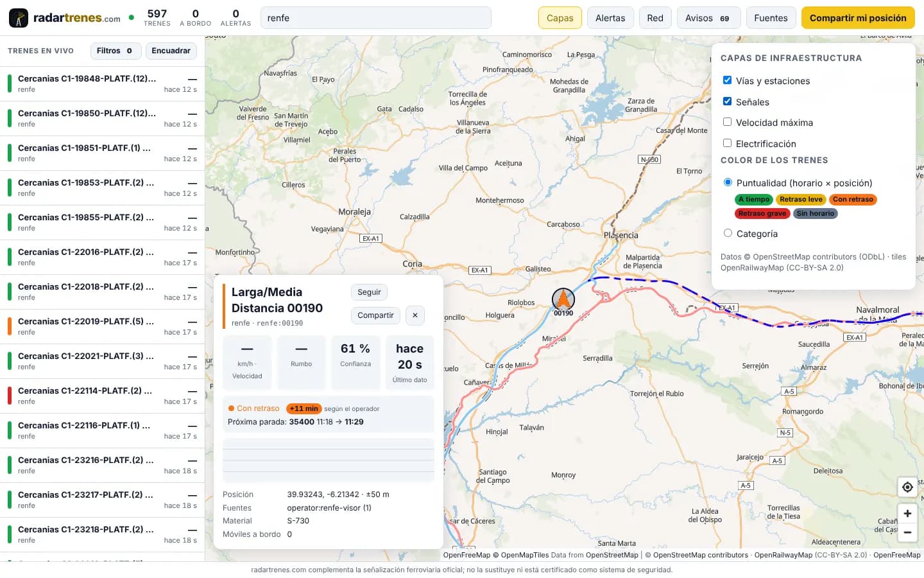Click the Retraso grave red legend chip
924x578 pixels.
[x=762, y=214]
